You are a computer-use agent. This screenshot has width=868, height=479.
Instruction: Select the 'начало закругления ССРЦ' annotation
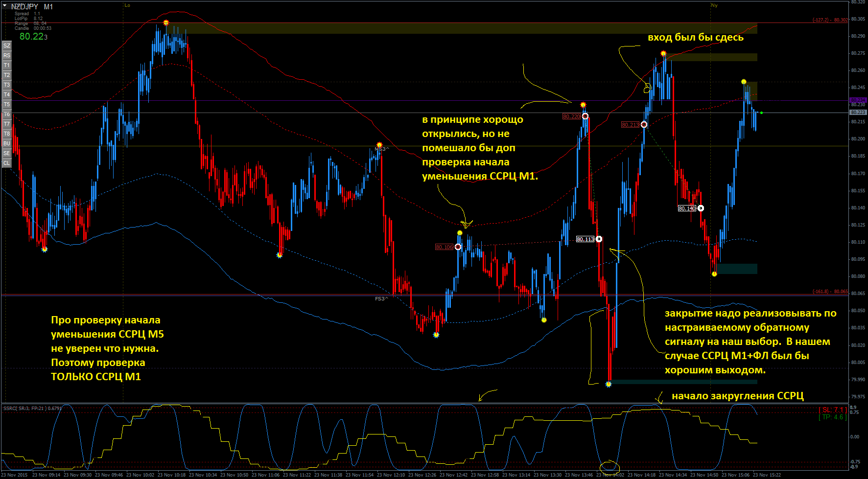click(x=738, y=396)
